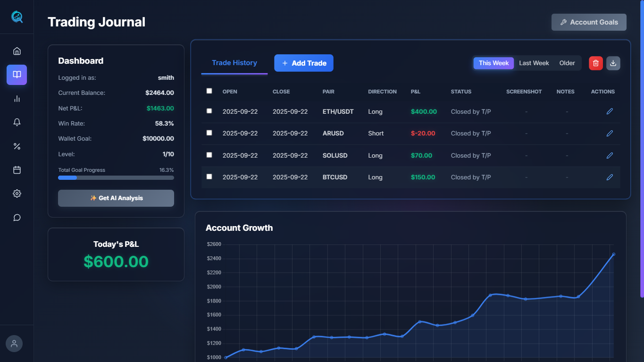Open the bar chart analytics icon
Viewport: 644px width, 362px height.
pyautogui.click(x=17, y=99)
